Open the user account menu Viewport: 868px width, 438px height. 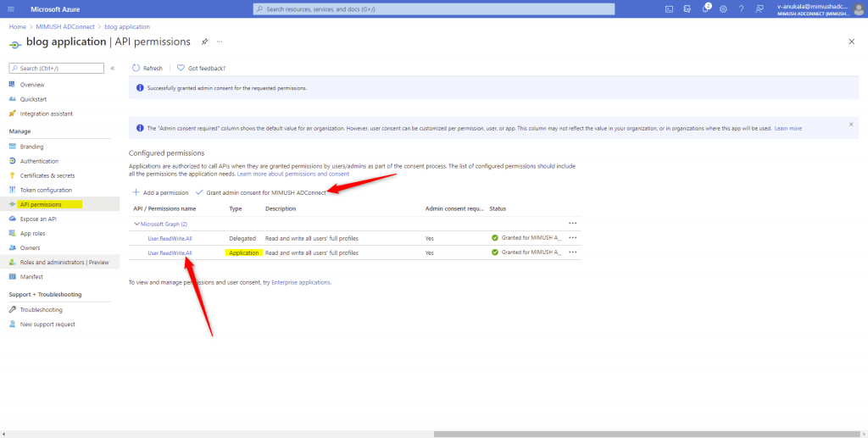tap(821, 8)
